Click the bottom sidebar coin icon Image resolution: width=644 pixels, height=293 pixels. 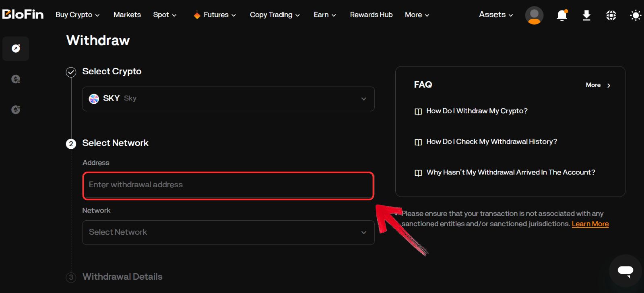[x=16, y=109]
